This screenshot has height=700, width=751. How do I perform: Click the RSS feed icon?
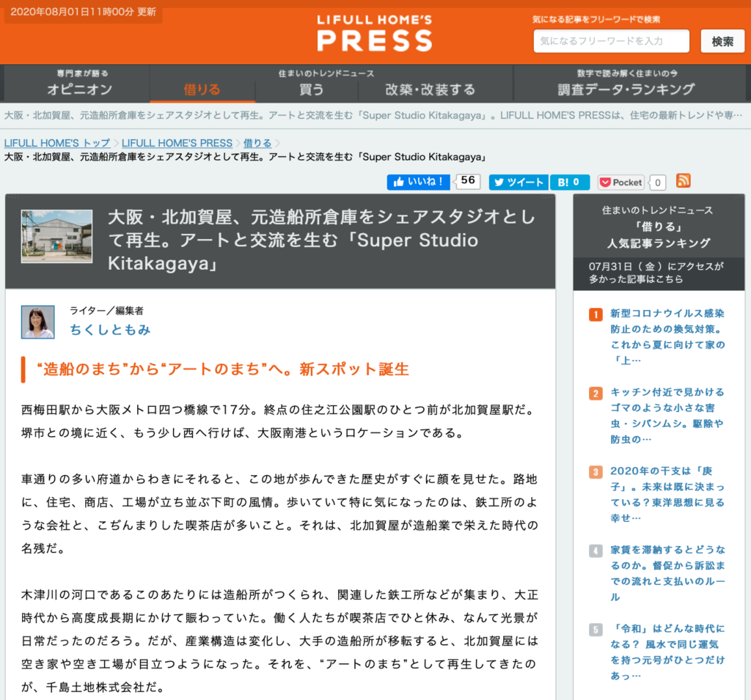click(x=683, y=181)
